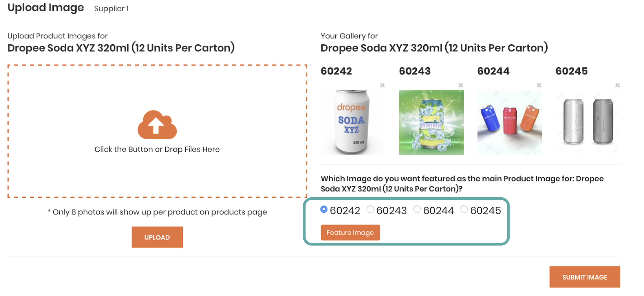
Task: Open the green soft drink can thumbnail
Action: coord(431,122)
